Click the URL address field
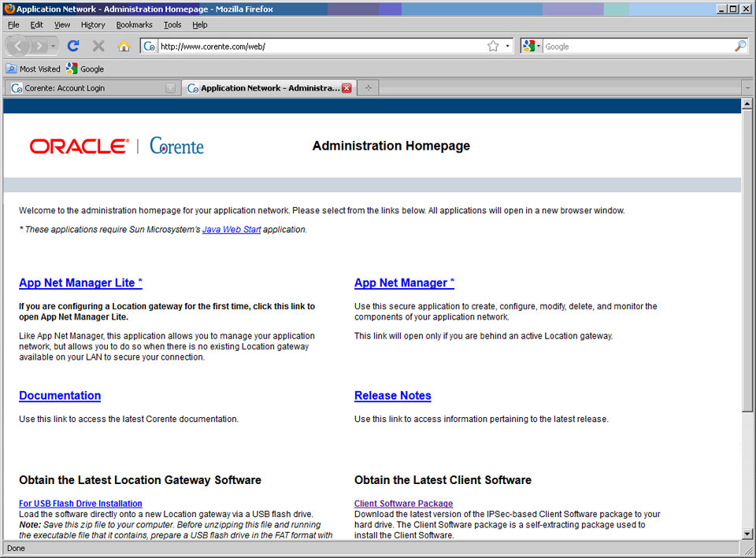The height and width of the screenshot is (558, 756). pos(321,46)
